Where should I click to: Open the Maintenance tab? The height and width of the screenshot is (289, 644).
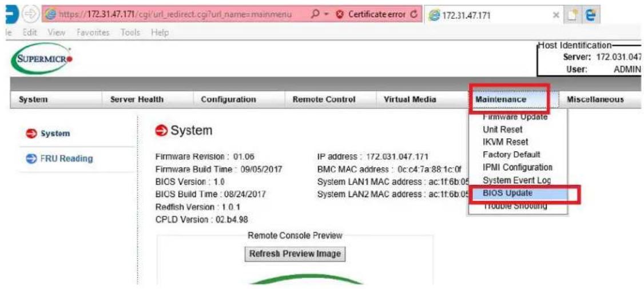click(514, 99)
